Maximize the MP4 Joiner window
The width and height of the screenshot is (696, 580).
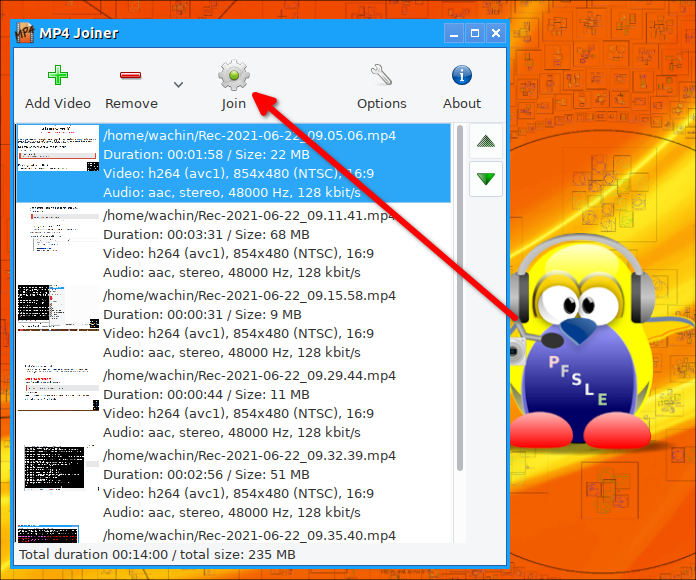pyautogui.click(x=475, y=33)
